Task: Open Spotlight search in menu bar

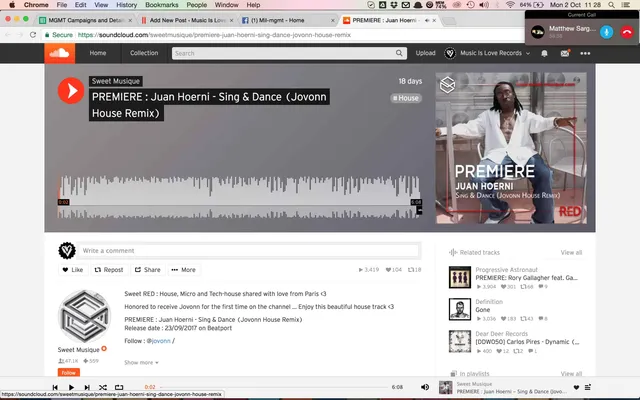Action: tap(611, 5)
